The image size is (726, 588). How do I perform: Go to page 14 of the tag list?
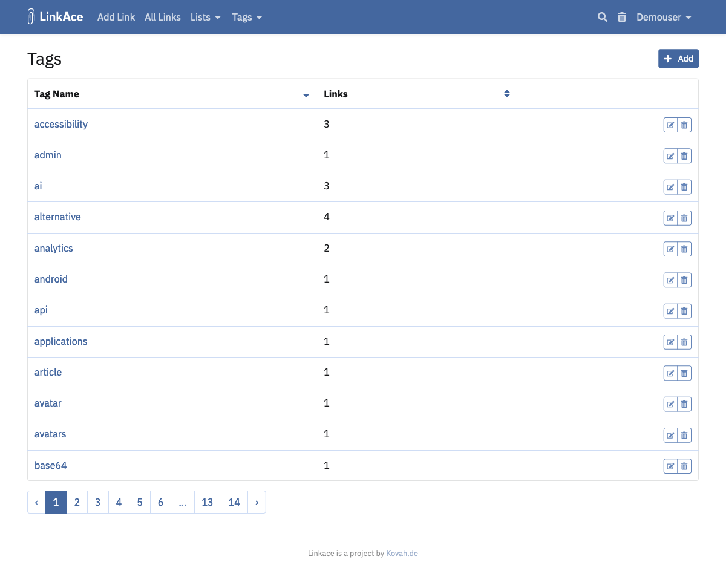pyautogui.click(x=234, y=502)
